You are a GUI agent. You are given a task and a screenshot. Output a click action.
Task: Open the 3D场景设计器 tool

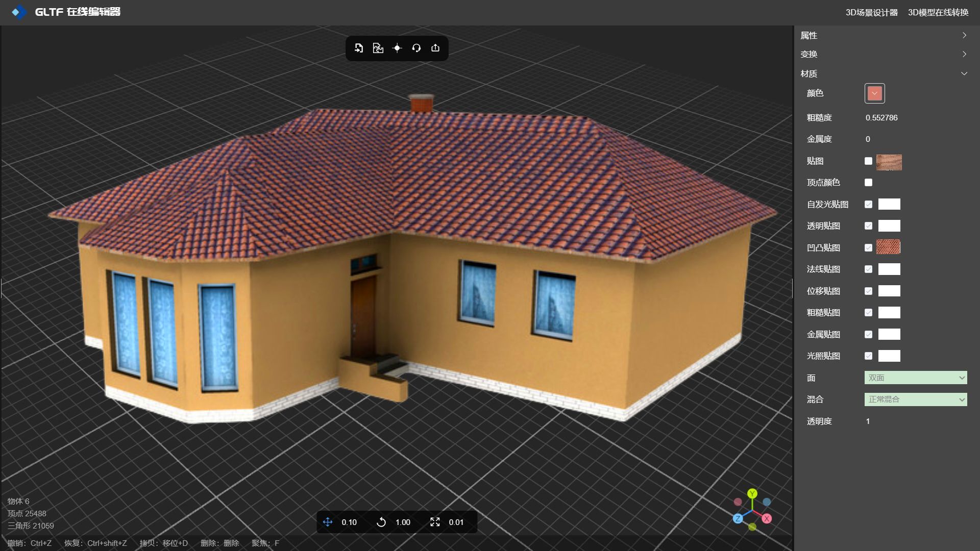tap(873, 11)
